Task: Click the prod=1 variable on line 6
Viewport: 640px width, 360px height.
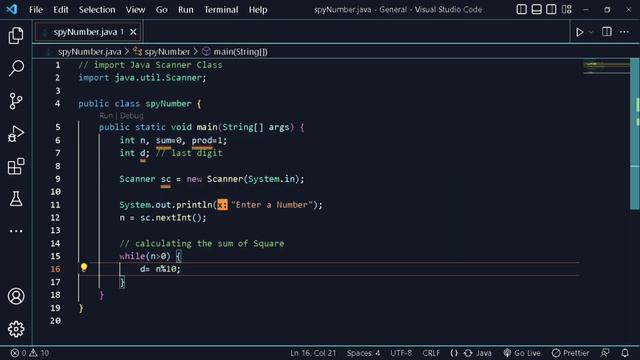Action: (x=207, y=140)
